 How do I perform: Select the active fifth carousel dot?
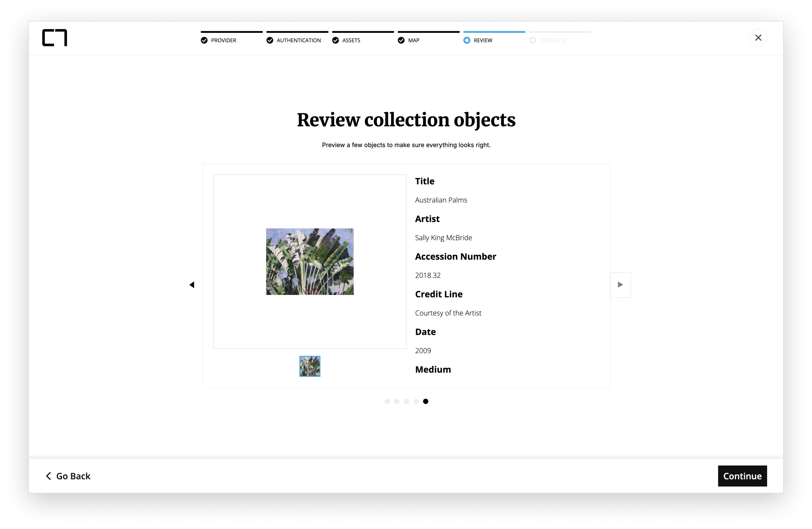pos(426,401)
